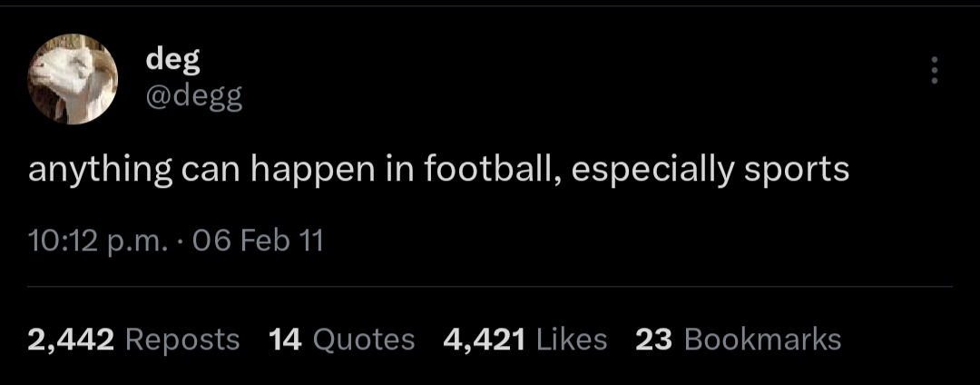
Task: View the Quotes label in stats
Action: tap(363, 340)
